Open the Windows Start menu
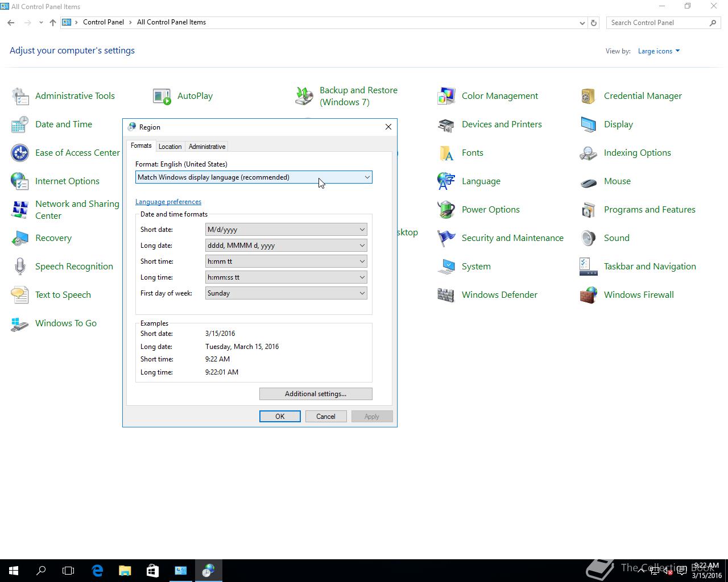 [14, 571]
